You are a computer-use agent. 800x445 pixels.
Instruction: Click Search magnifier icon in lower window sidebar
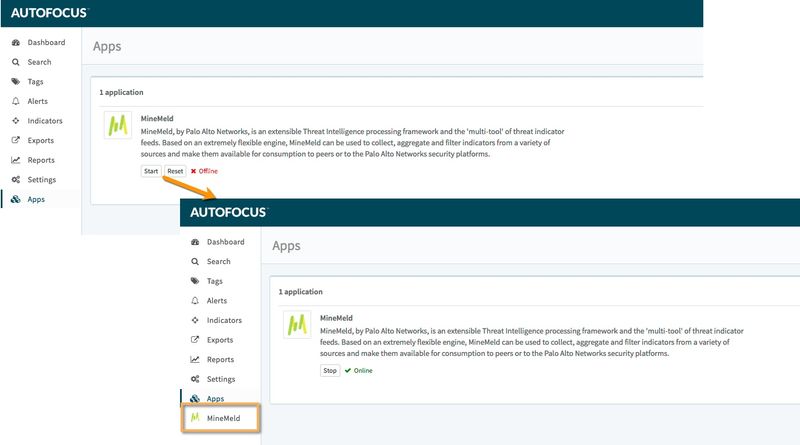195,262
